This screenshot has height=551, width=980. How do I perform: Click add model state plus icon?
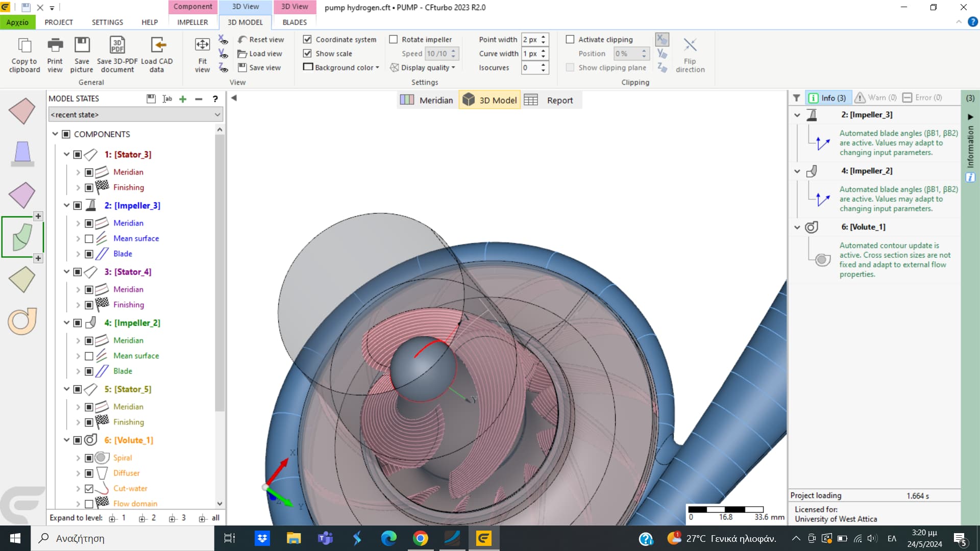pyautogui.click(x=183, y=99)
